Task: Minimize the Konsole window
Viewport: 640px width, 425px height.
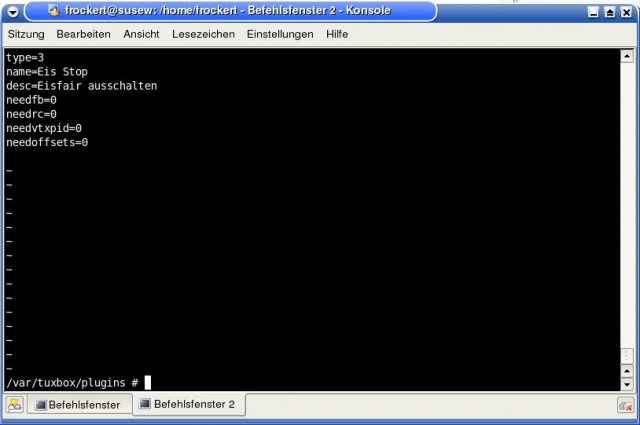Action: point(594,12)
